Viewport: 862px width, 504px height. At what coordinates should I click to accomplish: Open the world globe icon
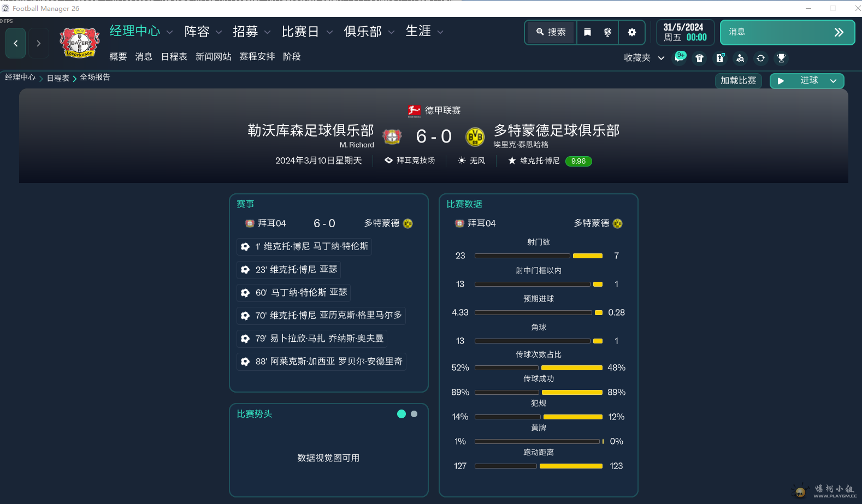(x=607, y=32)
